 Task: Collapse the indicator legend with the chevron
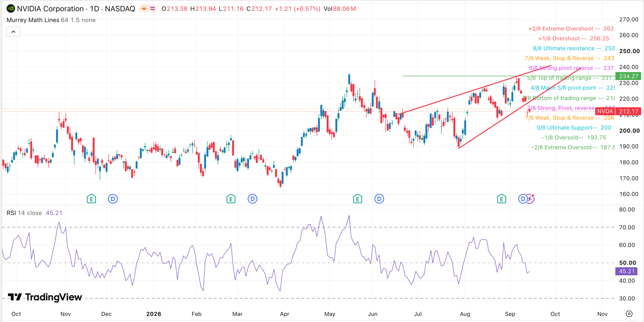pyautogui.click(x=13, y=32)
